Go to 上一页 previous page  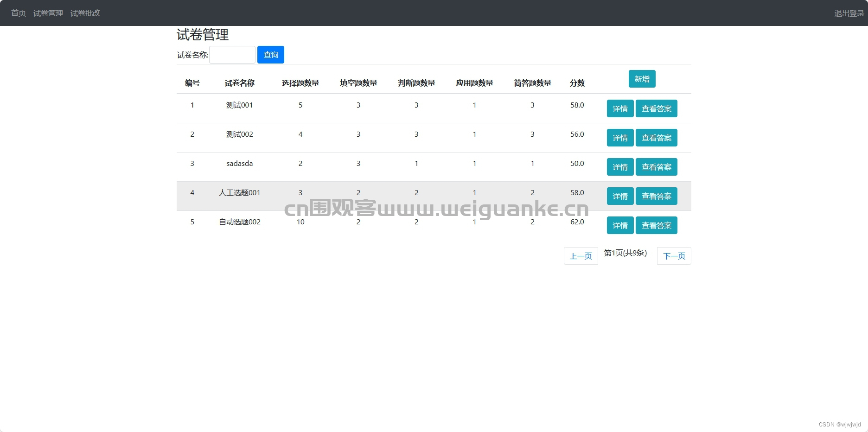click(x=581, y=256)
